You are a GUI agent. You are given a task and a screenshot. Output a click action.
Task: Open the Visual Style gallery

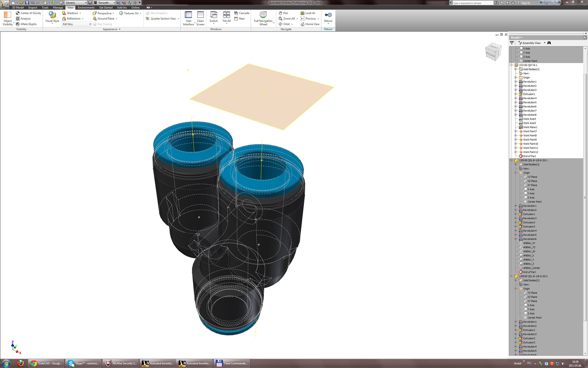[52, 18]
